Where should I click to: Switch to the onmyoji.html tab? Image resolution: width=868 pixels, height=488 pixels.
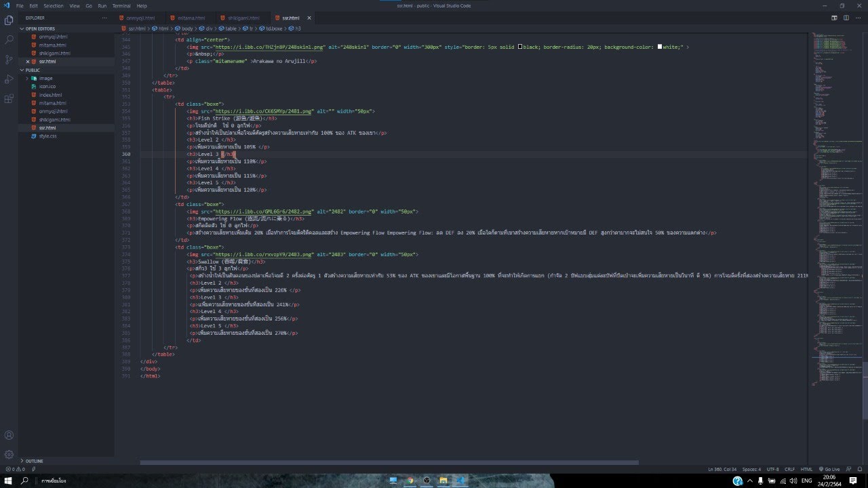coord(140,18)
